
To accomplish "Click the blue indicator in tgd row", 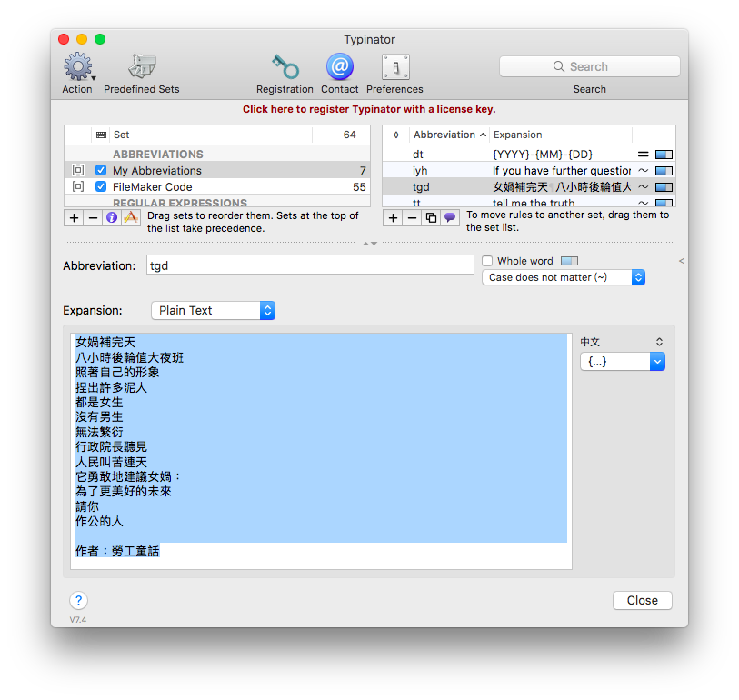I will click(x=664, y=187).
